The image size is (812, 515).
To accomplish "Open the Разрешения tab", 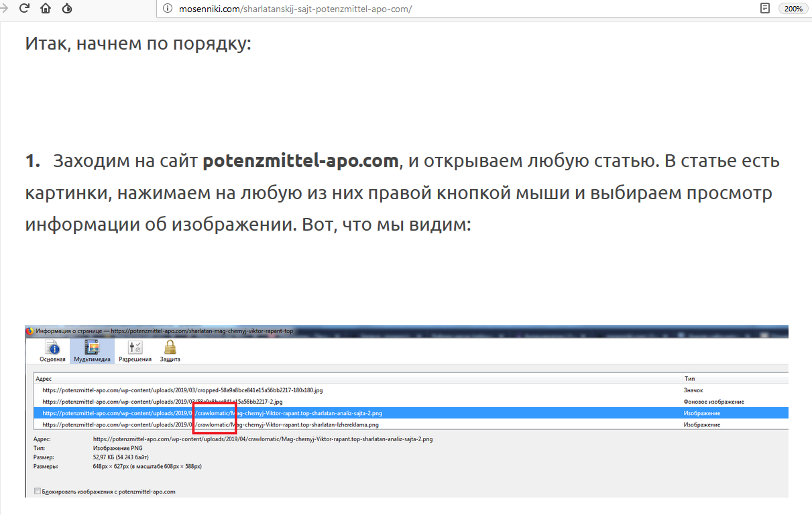I will [135, 351].
